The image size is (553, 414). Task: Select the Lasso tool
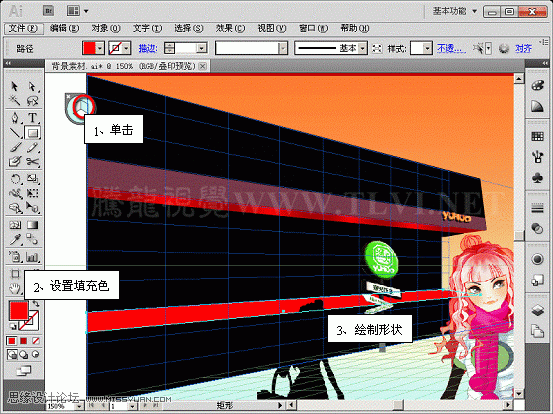(x=32, y=101)
